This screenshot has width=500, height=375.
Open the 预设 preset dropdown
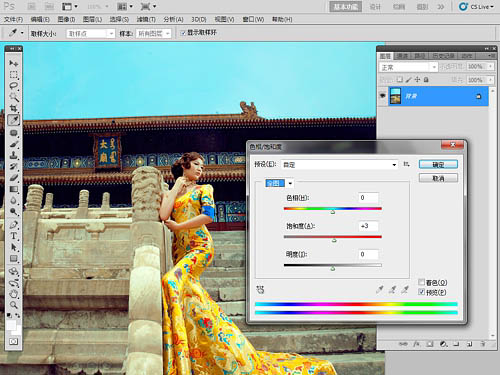339,165
